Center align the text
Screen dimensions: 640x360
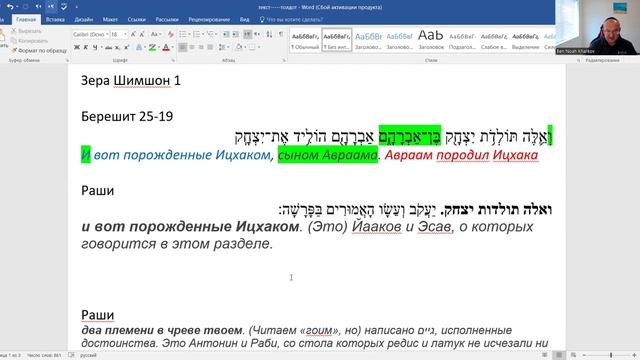(192, 47)
